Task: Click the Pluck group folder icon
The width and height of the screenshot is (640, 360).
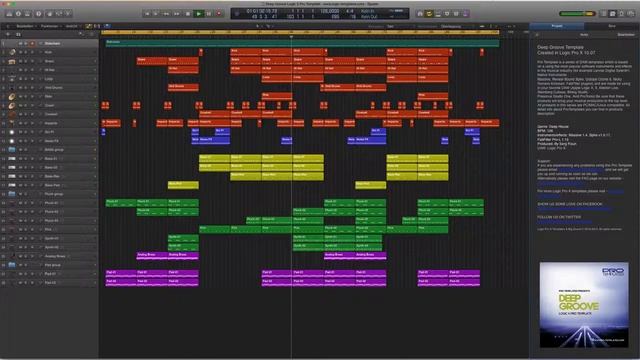Action: coord(12,194)
